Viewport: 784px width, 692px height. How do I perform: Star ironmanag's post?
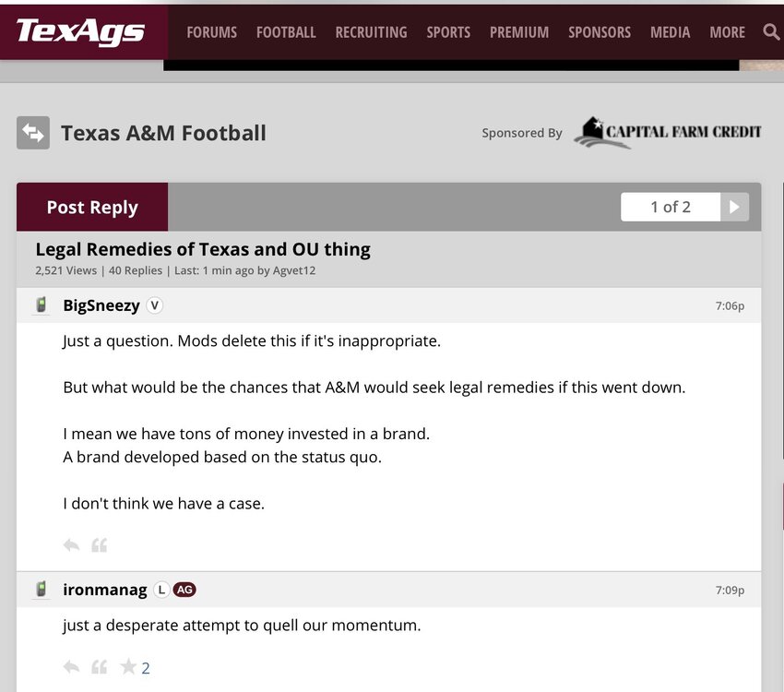pos(128,667)
